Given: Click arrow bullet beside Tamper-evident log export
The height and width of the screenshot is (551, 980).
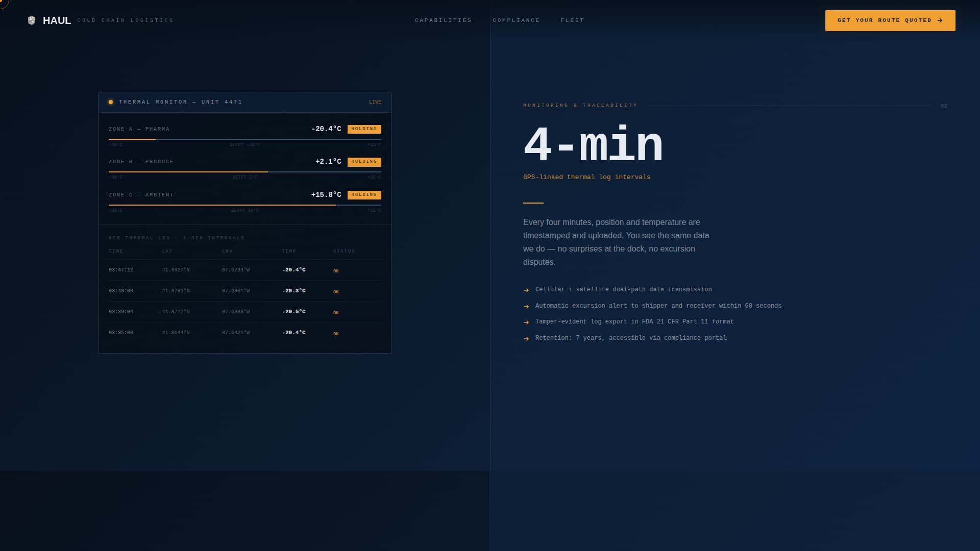Looking at the screenshot, I should click(526, 322).
